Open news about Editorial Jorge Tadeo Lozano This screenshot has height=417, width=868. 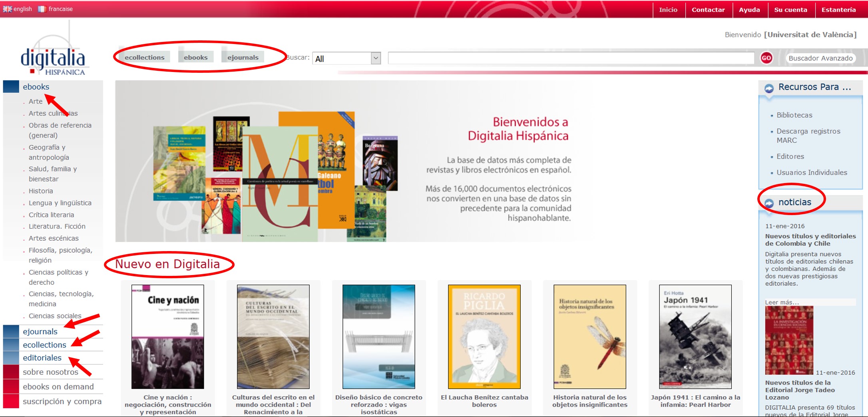tap(800, 390)
